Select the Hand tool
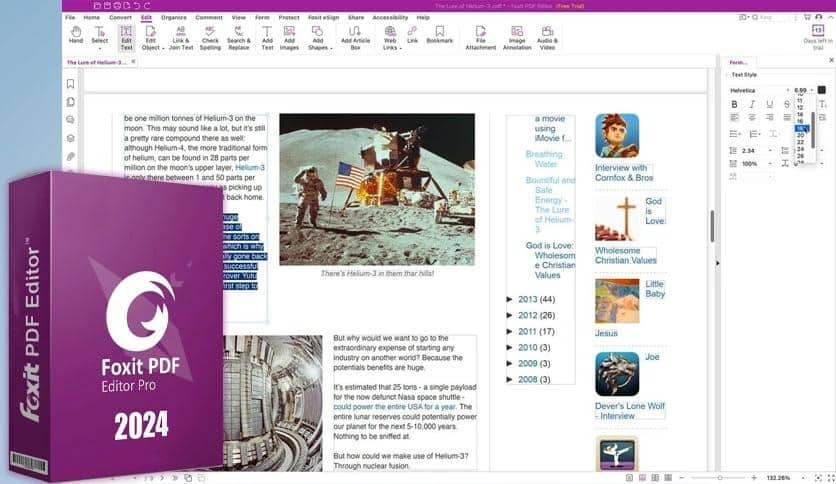 coord(75,36)
